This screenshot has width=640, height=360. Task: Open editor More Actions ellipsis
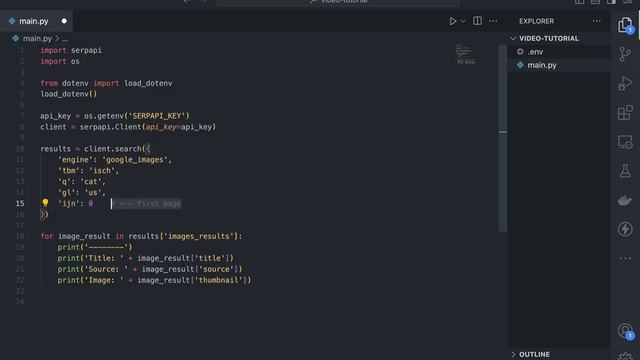click(493, 21)
